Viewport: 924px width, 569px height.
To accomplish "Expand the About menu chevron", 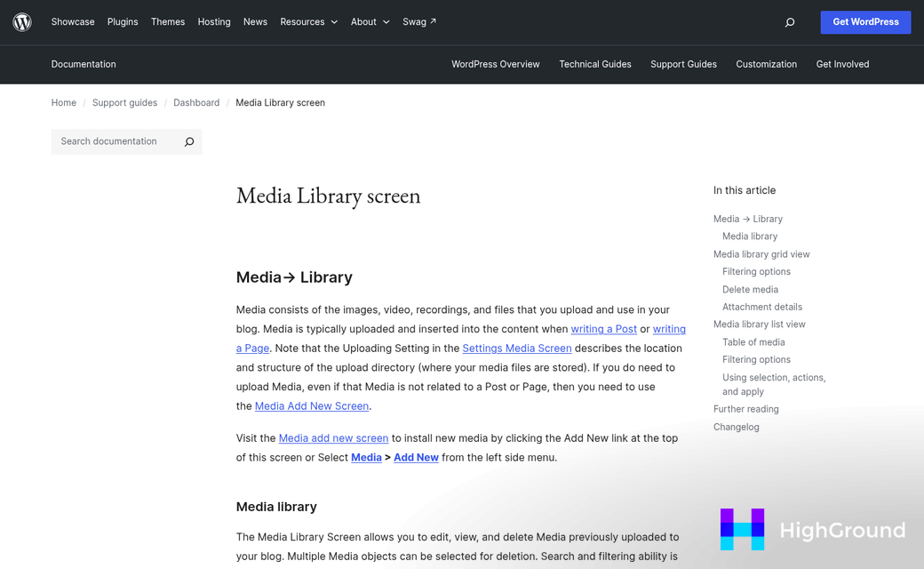I will 386,22.
